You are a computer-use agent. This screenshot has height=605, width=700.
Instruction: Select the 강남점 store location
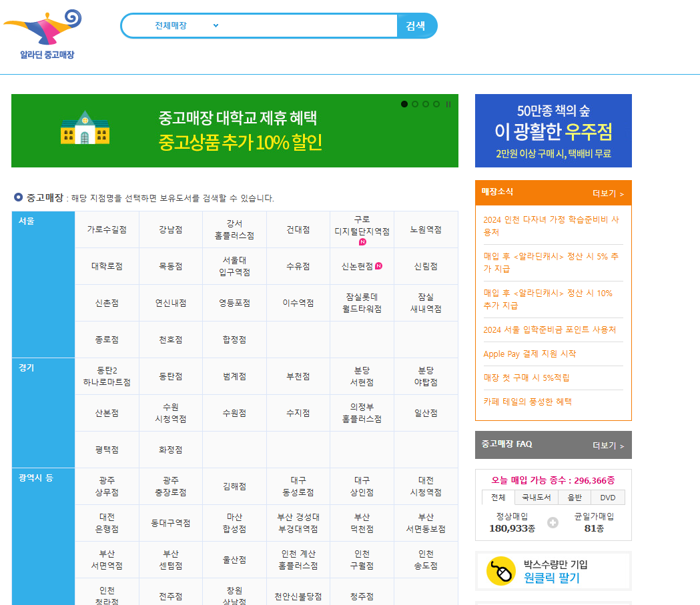(171, 229)
